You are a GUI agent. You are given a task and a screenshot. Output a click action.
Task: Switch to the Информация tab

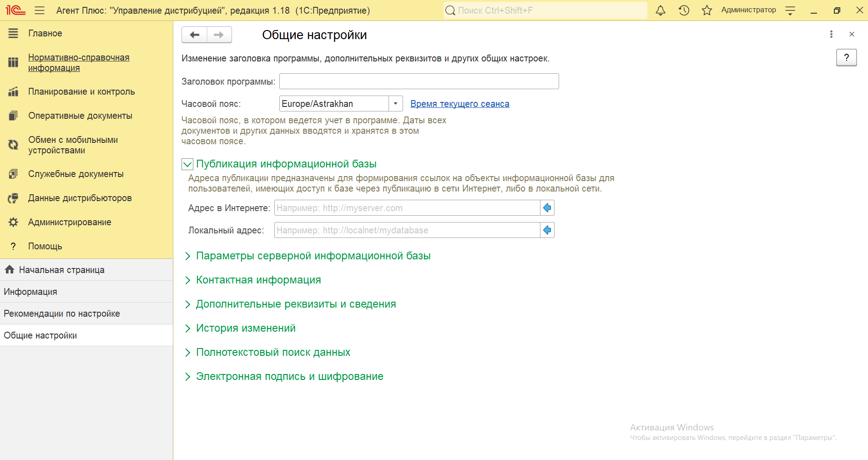[86, 292]
